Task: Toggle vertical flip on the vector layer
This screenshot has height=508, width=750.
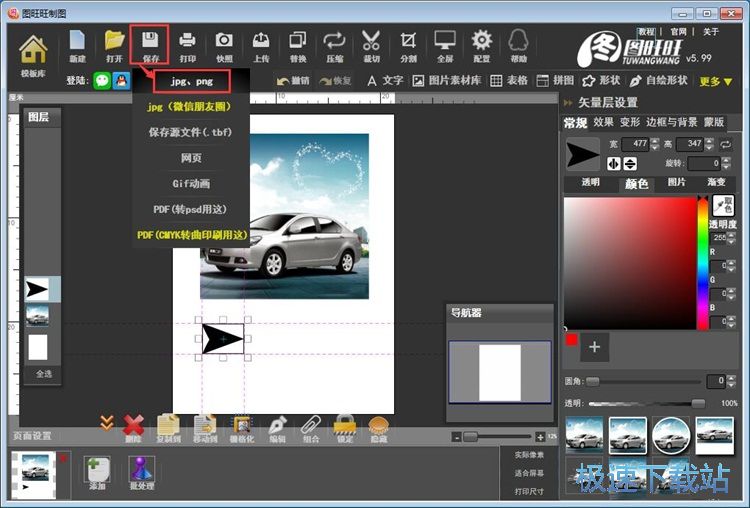Action: [x=630, y=163]
